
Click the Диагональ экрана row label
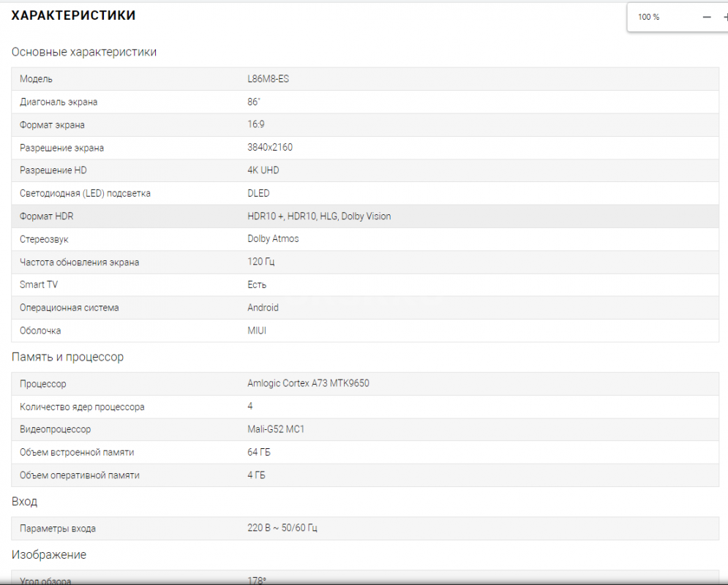click(59, 102)
